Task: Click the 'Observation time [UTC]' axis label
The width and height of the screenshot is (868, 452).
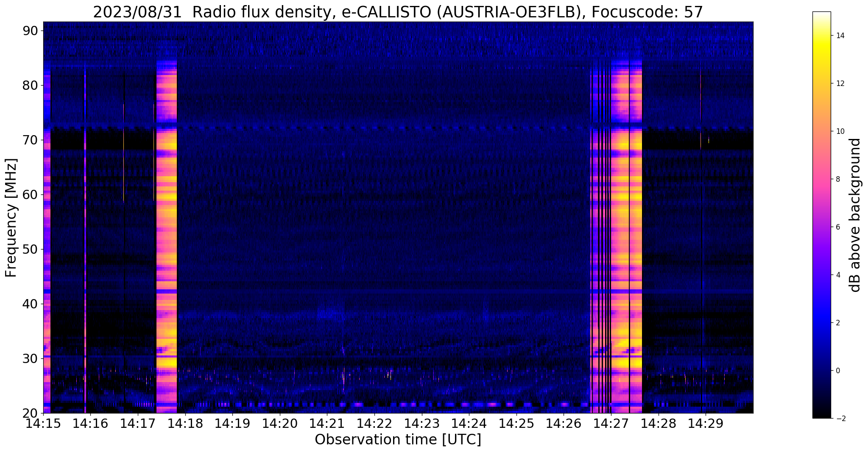Action: click(398, 440)
